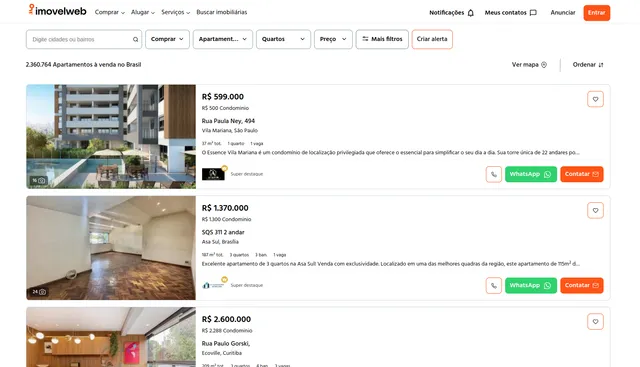Click the Essence Vila Mariana description text

point(391,153)
